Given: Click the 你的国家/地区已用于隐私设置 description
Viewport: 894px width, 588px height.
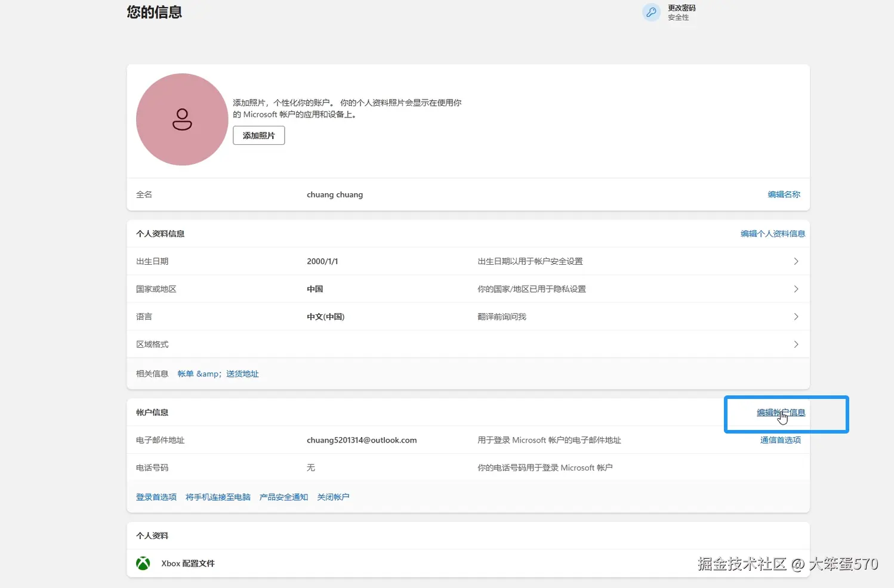Looking at the screenshot, I should [x=532, y=289].
